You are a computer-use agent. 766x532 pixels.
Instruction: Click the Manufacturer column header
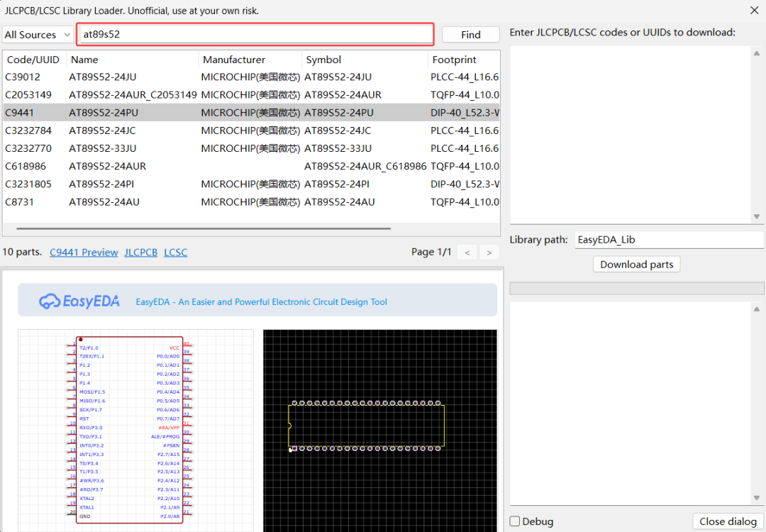coord(250,60)
